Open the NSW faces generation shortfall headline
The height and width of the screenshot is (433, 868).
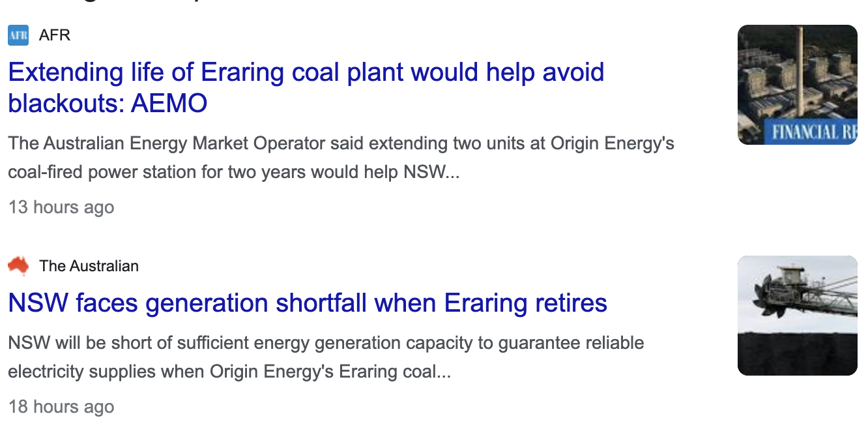click(x=308, y=303)
